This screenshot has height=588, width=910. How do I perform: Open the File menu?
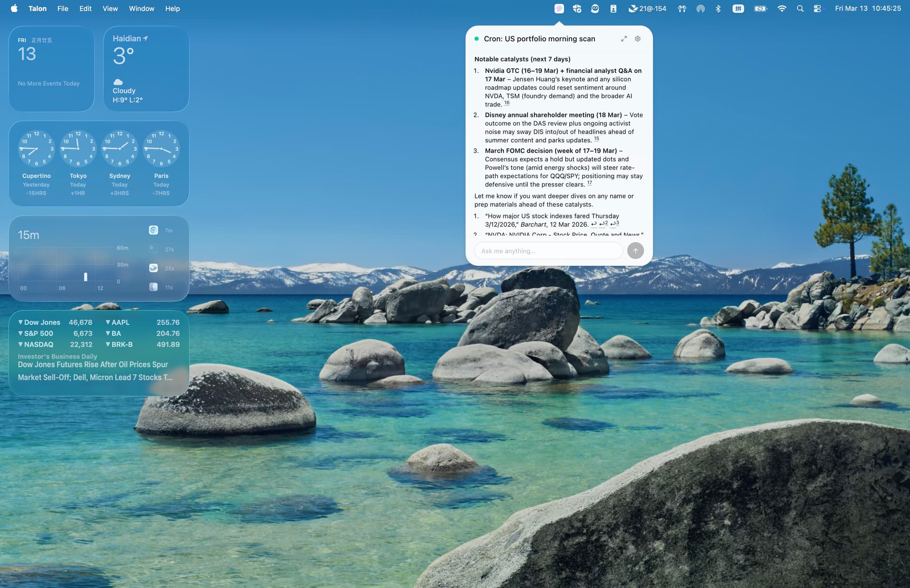pyautogui.click(x=63, y=9)
